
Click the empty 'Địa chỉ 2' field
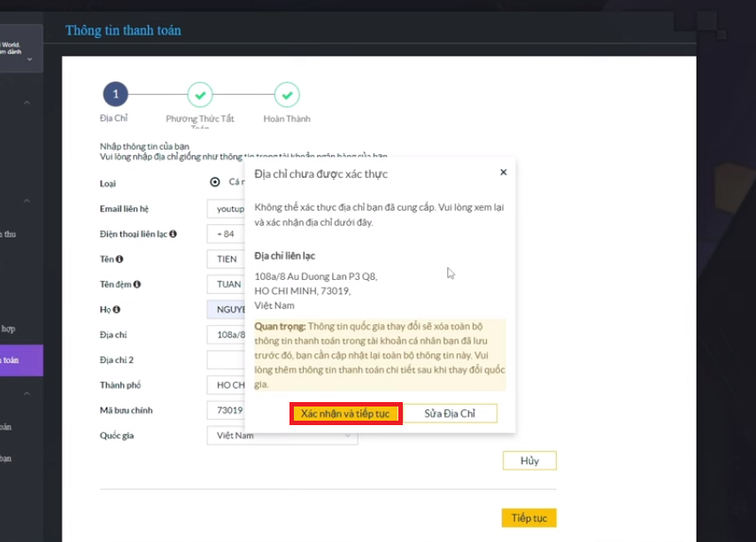(225, 360)
